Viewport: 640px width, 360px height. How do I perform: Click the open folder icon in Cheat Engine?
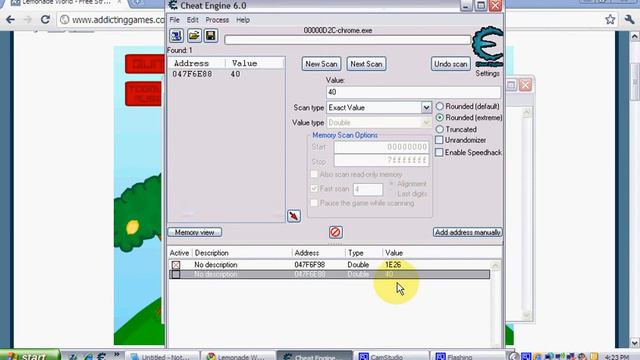194,36
